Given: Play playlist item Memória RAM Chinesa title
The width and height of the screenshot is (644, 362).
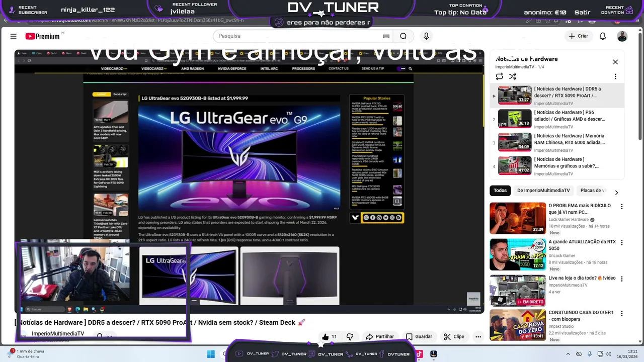Looking at the screenshot, I should 569,139.
